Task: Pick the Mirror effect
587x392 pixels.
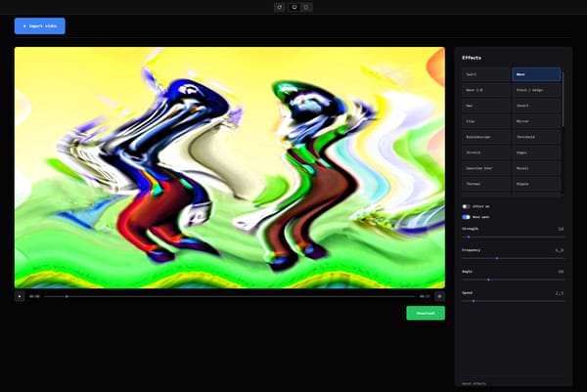Action: coord(536,121)
